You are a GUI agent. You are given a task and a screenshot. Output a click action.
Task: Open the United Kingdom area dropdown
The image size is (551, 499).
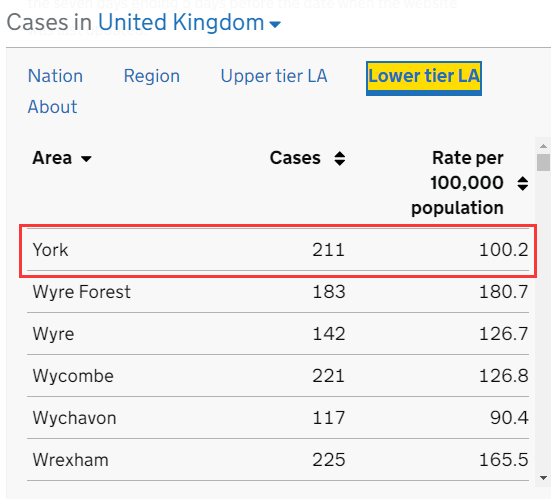(189, 23)
